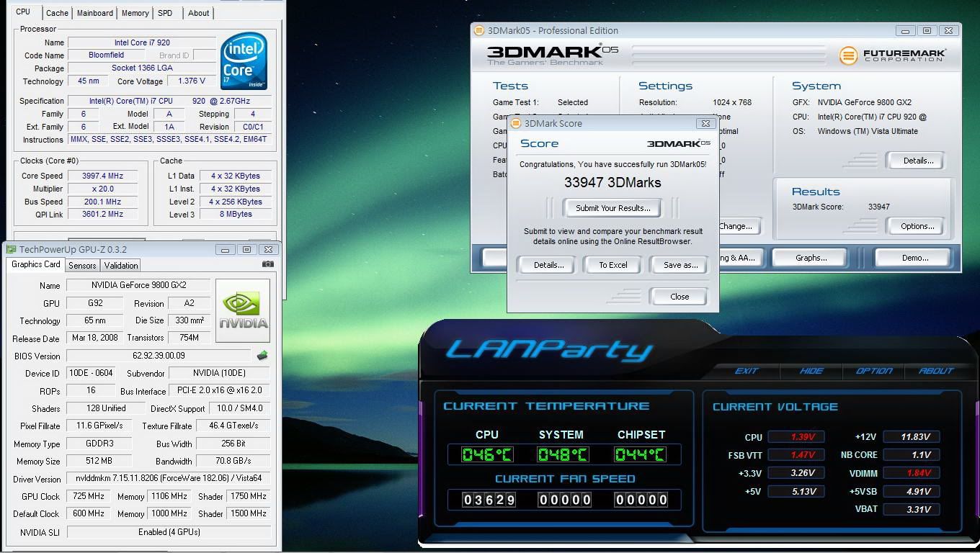This screenshot has width=980, height=553.
Task: Click the Details button in Score dialog
Action: tap(548, 265)
